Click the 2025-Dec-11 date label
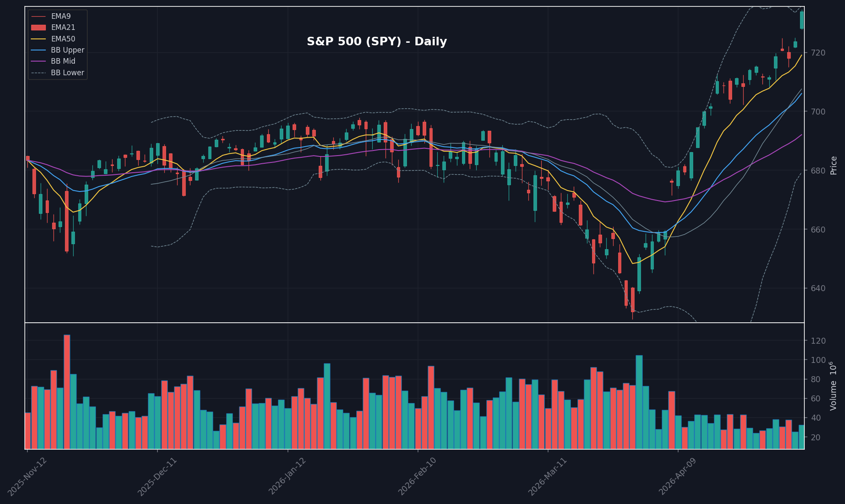The image size is (845, 504). pos(157,476)
